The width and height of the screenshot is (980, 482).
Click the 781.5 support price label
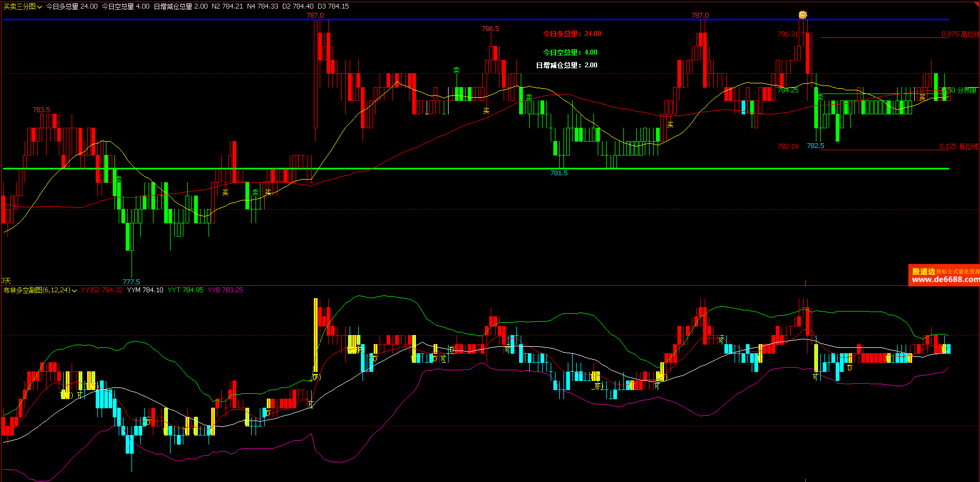559,173
